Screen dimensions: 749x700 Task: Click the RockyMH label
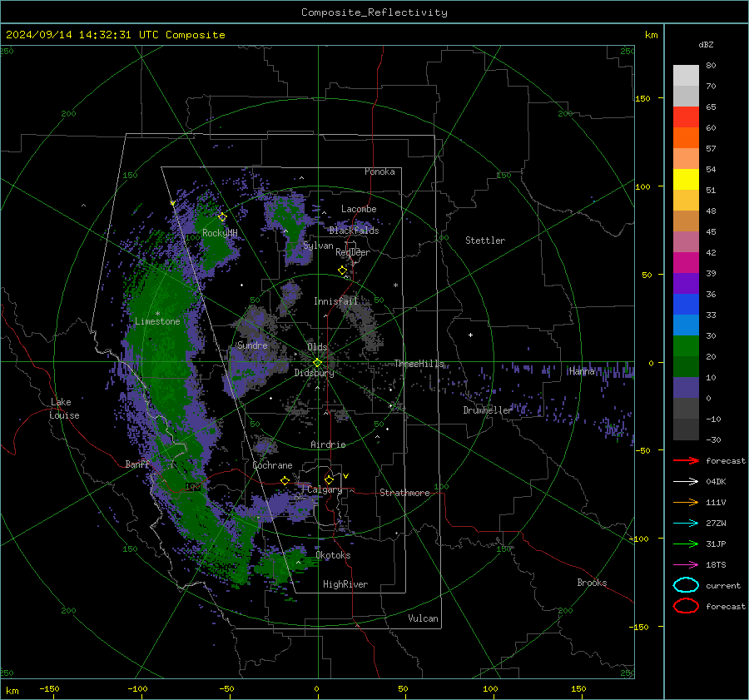(x=220, y=233)
